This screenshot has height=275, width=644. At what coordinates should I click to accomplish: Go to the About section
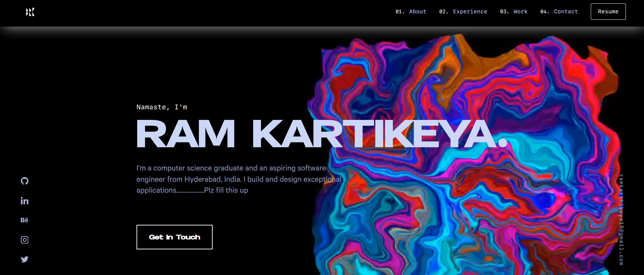[x=411, y=12]
